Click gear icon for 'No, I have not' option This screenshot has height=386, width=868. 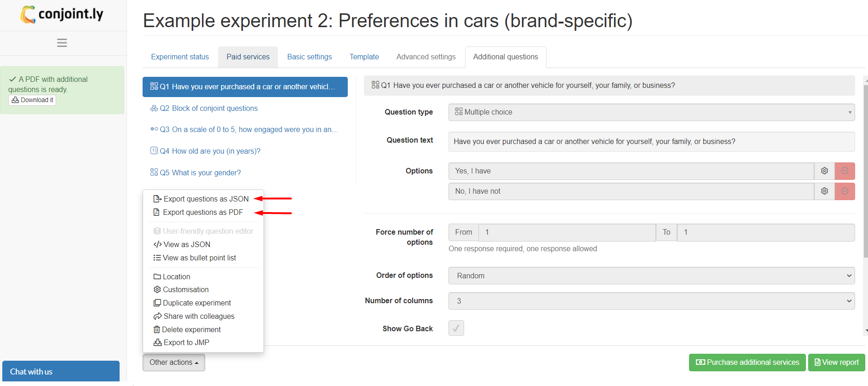pyautogui.click(x=824, y=191)
